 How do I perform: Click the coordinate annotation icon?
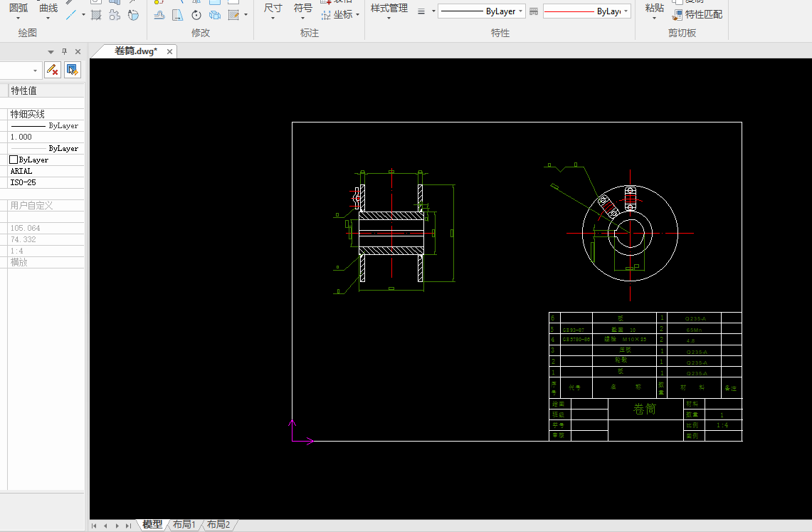(326, 15)
